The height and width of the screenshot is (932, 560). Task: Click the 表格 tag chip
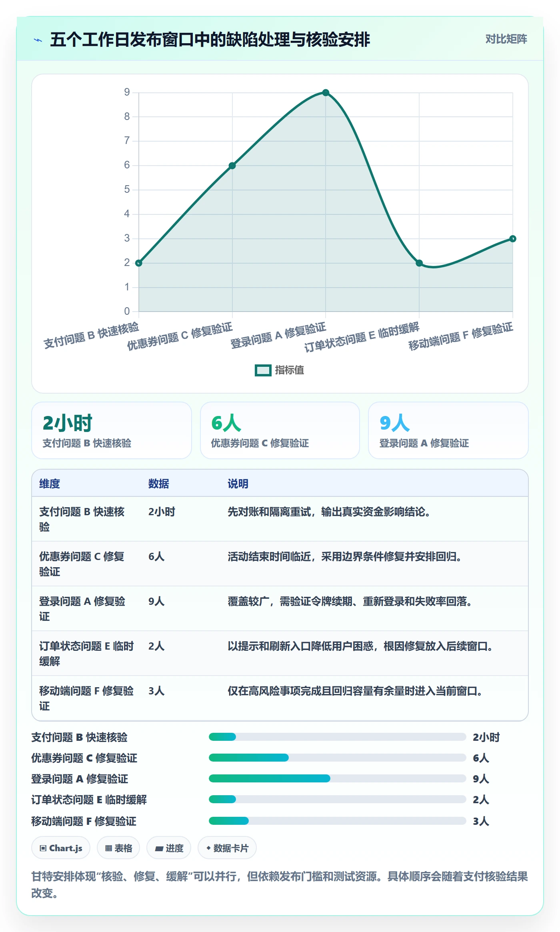click(x=118, y=848)
